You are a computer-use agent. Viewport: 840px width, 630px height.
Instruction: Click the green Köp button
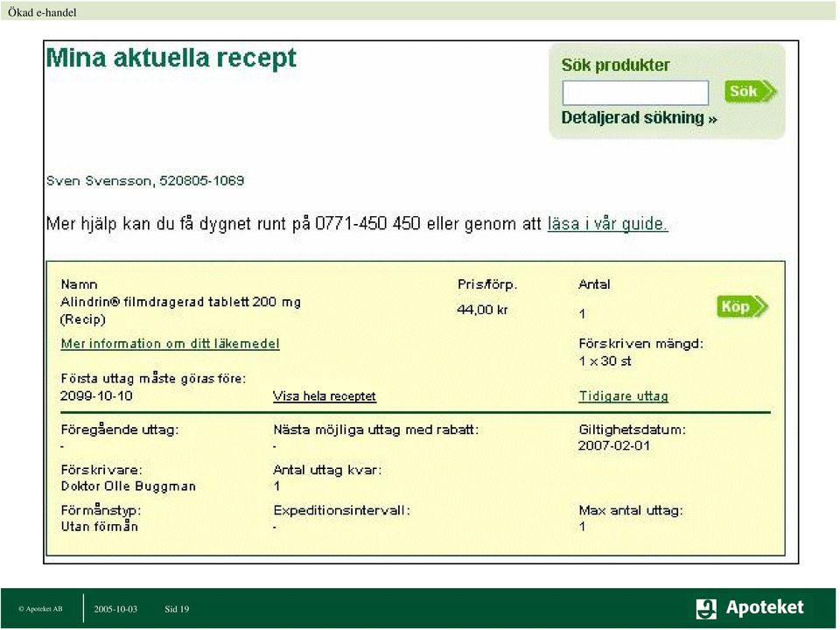(x=743, y=306)
